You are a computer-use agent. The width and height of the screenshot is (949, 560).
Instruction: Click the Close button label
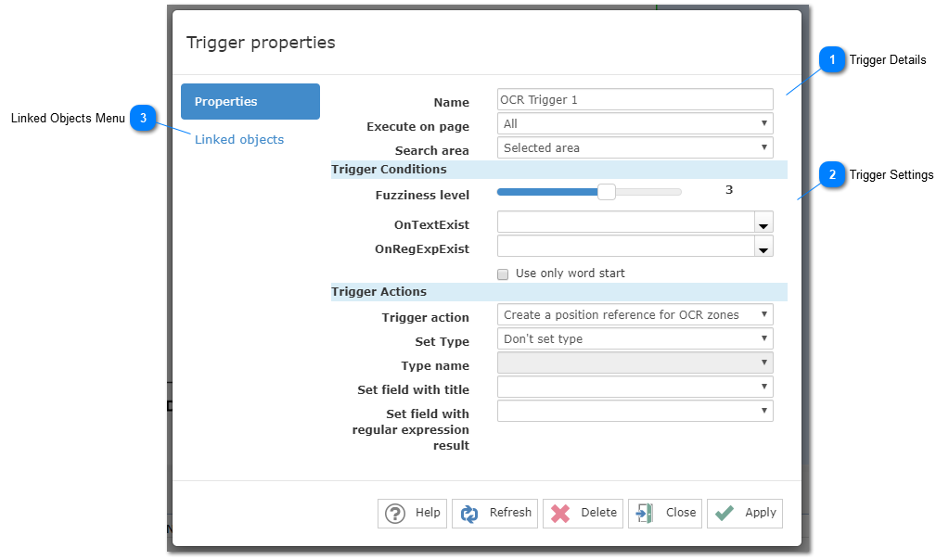tap(681, 512)
